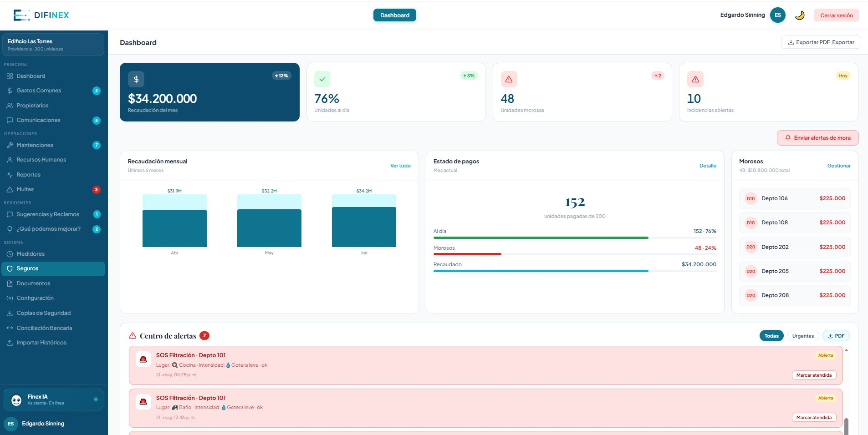Click Enviar alertas de mora button
Screen dimensions: 868x435
click(x=818, y=138)
